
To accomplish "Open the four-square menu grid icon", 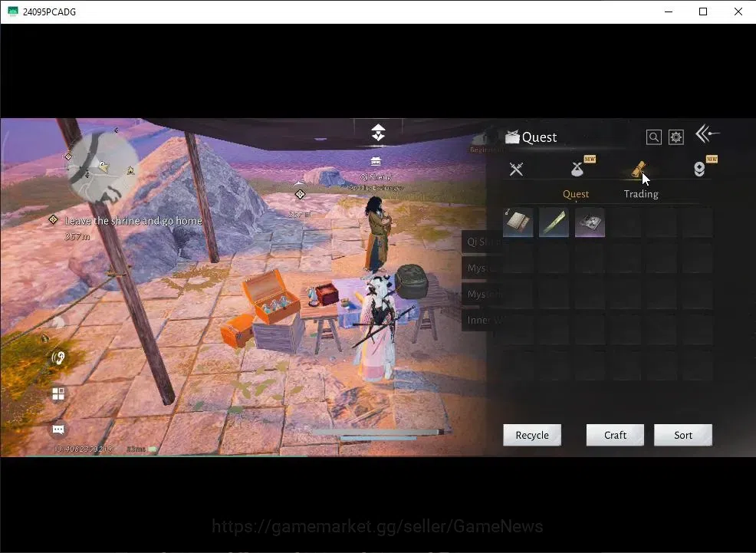I will (x=58, y=394).
